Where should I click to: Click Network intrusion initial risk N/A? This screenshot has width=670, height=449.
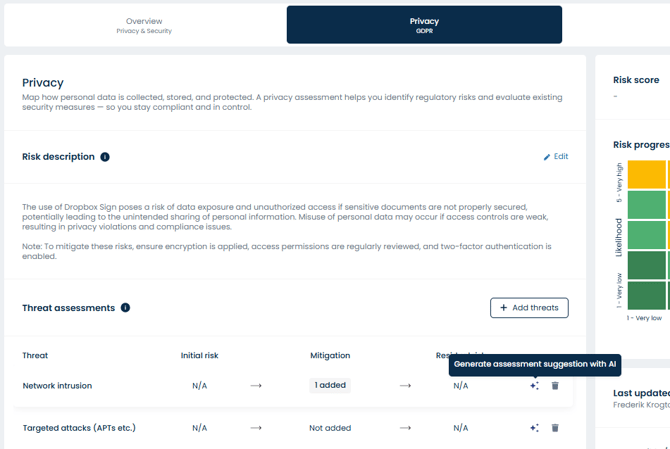(199, 386)
